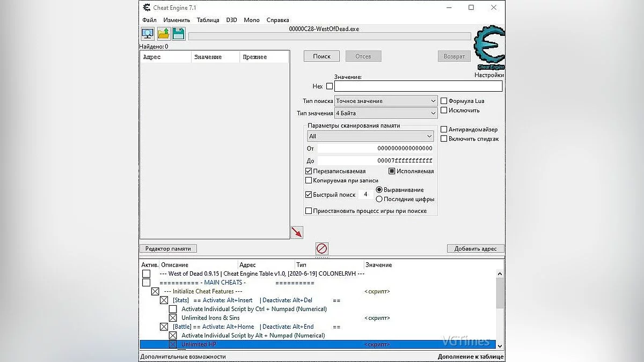Open the Тип поиска dropdown

pyautogui.click(x=386, y=101)
